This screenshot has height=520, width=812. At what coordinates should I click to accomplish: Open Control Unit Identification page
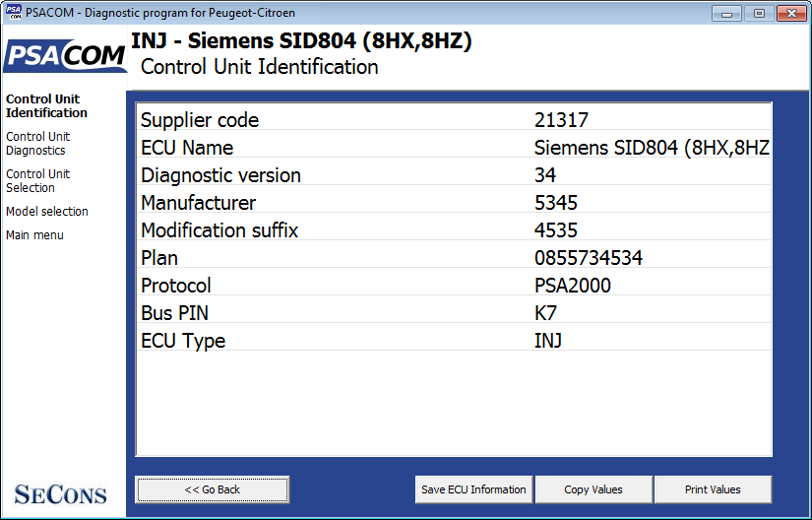pyautogui.click(x=46, y=105)
